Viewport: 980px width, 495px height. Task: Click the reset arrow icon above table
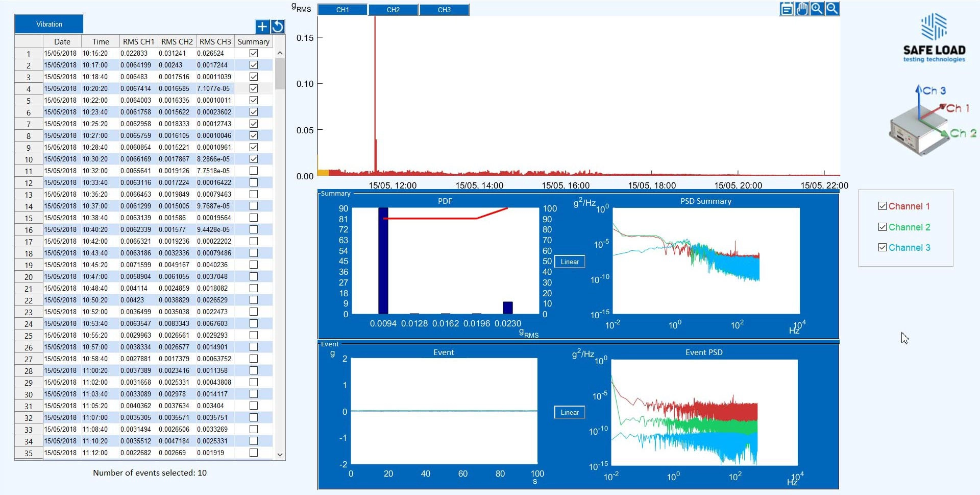coord(278,27)
